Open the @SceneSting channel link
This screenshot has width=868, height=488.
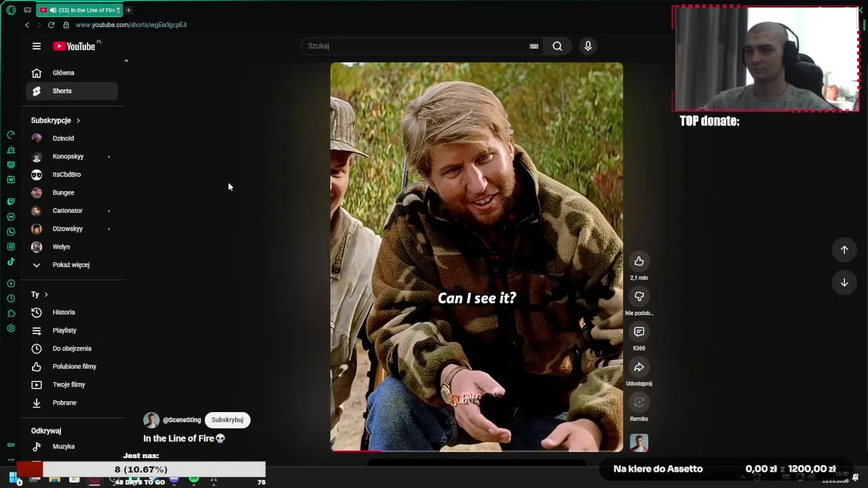click(x=182, y=420)
